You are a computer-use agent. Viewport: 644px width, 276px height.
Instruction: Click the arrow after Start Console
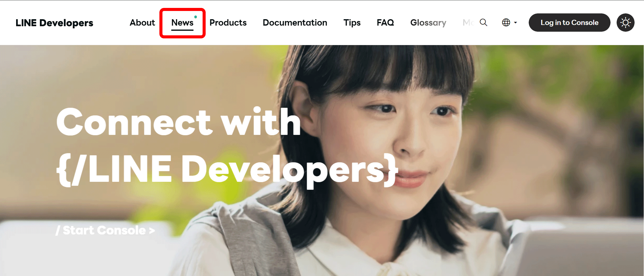click(152, 231)
